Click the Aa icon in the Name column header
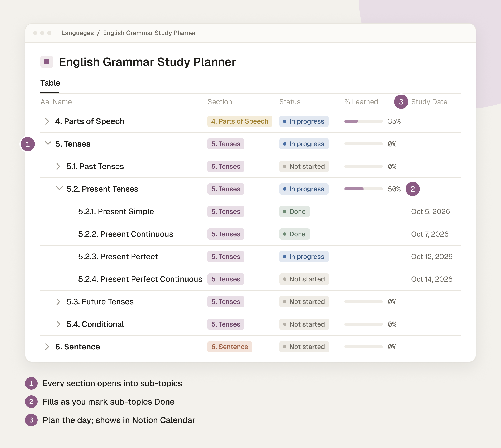Screen dimensions: 501x448 pyautogui.click(x=45, y=102)
